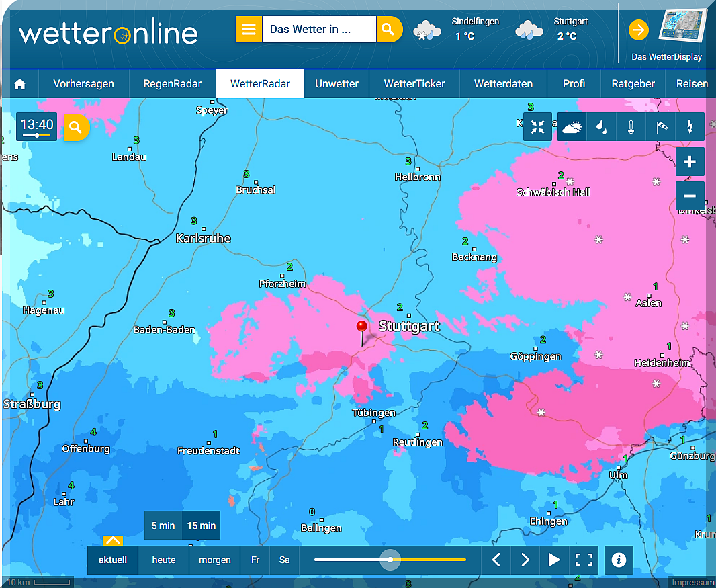The image size is (716, 588).
Task: Switch to 15 min interval
Action: 201,526
